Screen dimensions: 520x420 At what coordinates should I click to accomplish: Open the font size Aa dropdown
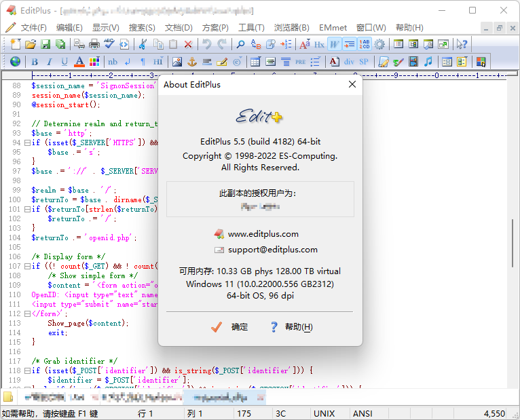304,44
